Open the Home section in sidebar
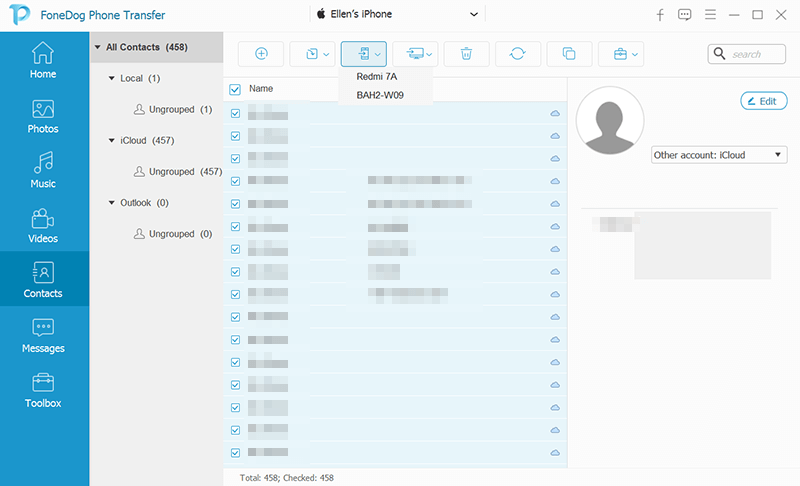Image resolution: width=800 pixels, height=486 pixels. (43, 60)
